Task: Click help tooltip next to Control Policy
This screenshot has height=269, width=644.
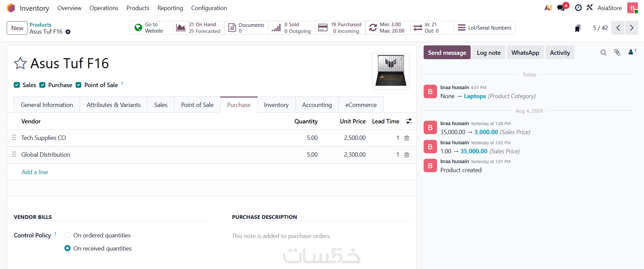Action: tap(55, 234)
